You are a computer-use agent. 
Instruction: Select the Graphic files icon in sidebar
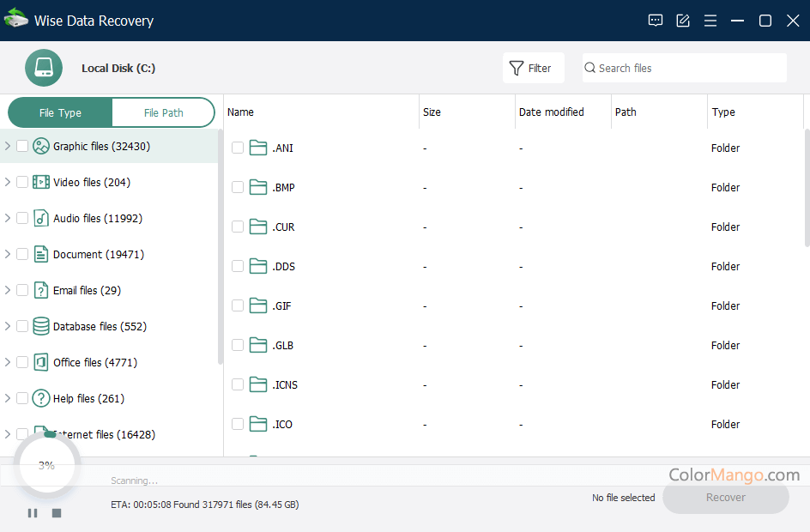pyautogui.click(x=40, y=146)
